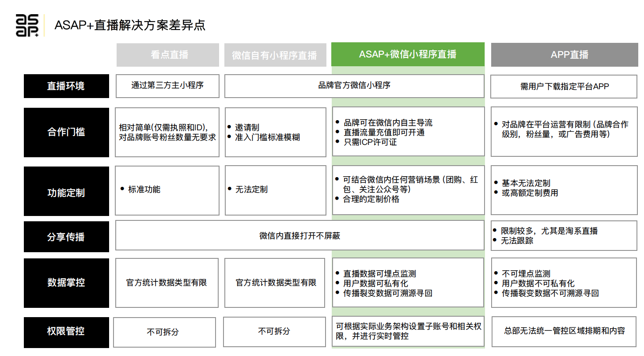Viewport: 644px width, 356px height.
Task: Click the 分享传播 row label
Action: click(x=66, y=237)
